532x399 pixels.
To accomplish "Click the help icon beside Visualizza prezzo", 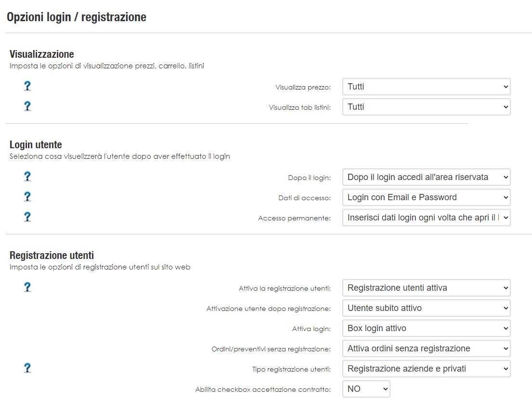I will coord(27,86).
